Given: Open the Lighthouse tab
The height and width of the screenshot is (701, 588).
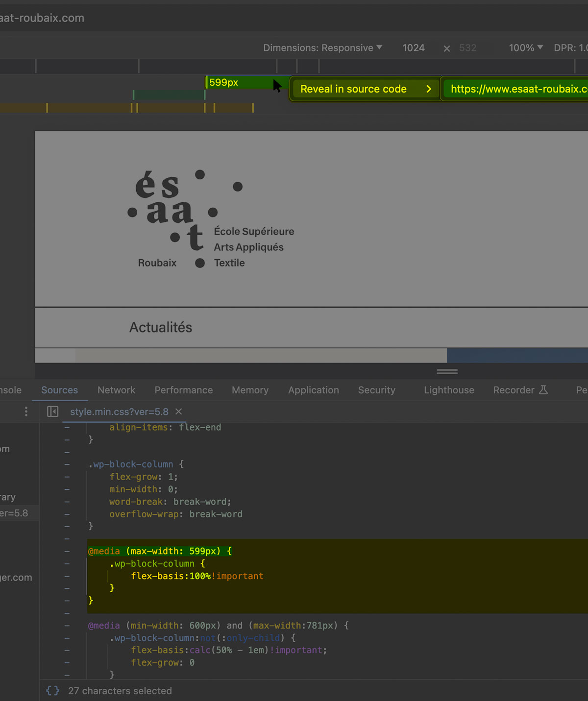Looking at the screenshot, I should (449, 390).
